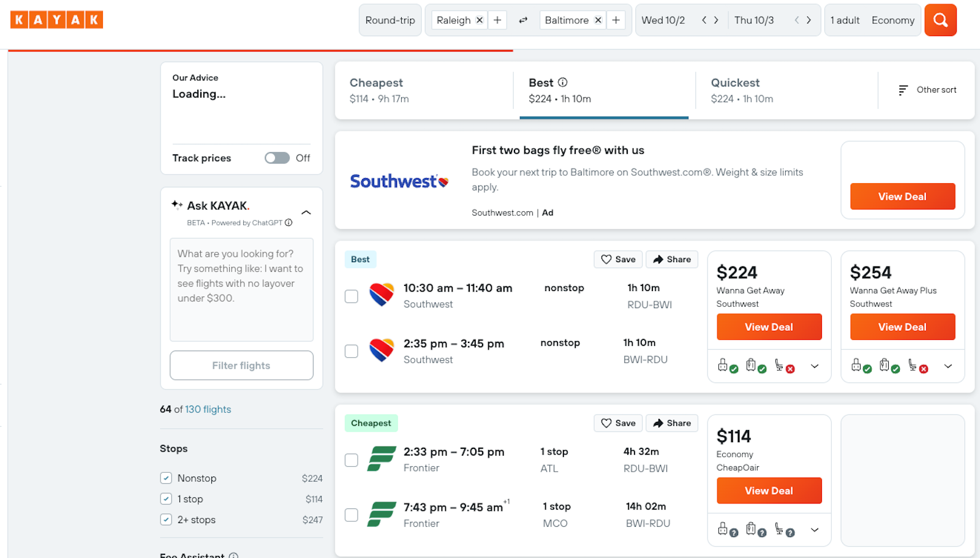Collapse the Ask KAYAK panel
This screenshot has width=980, height=558.
click(306, 213)
